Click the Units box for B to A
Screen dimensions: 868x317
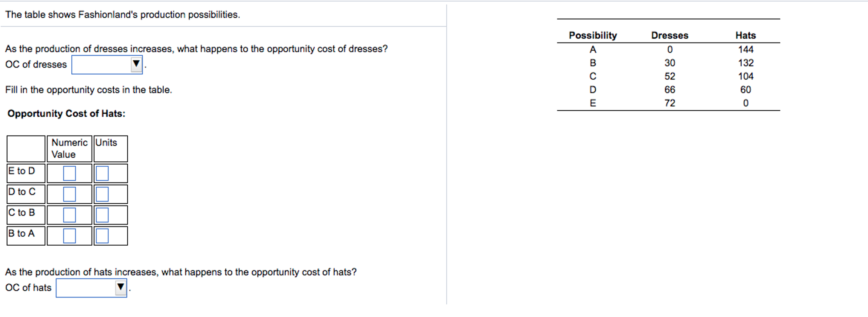[101, 235]
